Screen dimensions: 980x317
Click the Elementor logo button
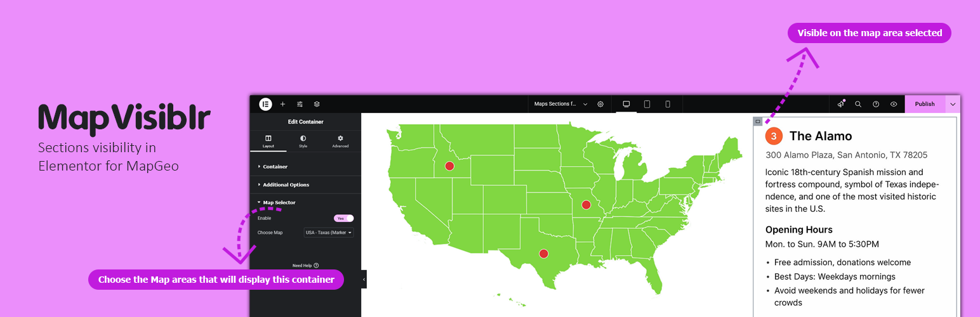[265, 104]
